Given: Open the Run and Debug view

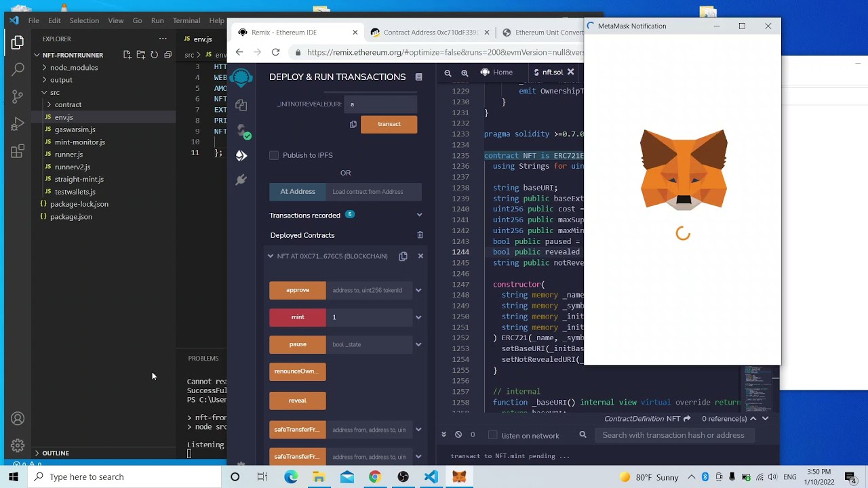Looking at the screenshot, I should click(18, 124).
